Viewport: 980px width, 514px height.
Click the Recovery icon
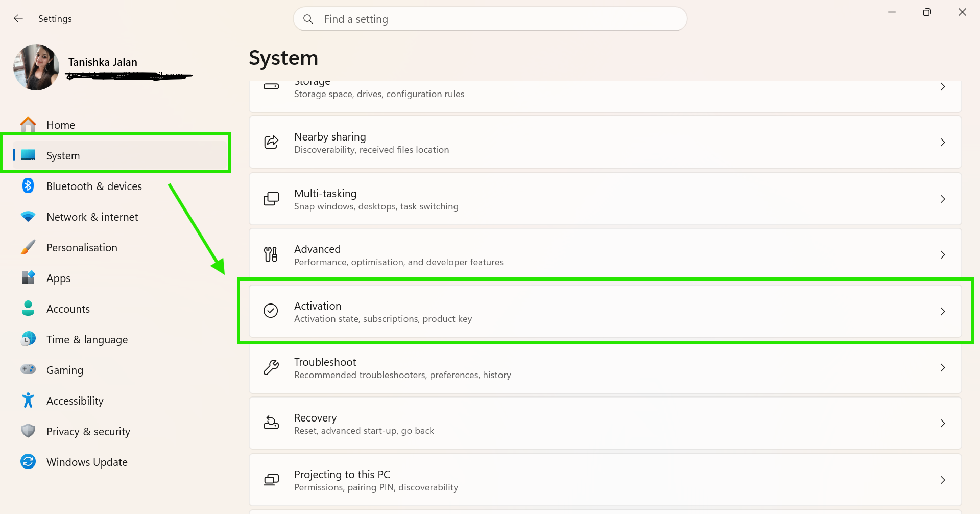point(271,423)
